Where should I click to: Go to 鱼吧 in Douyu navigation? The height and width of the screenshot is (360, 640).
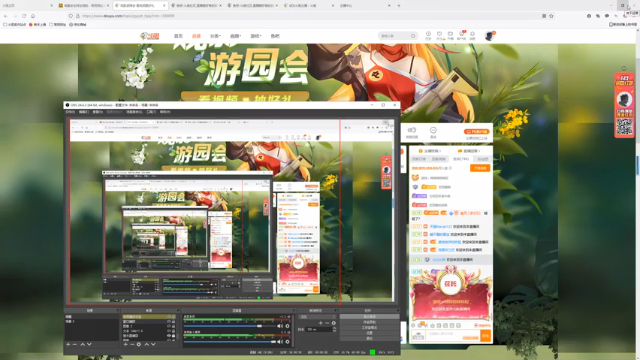point(275,36)
